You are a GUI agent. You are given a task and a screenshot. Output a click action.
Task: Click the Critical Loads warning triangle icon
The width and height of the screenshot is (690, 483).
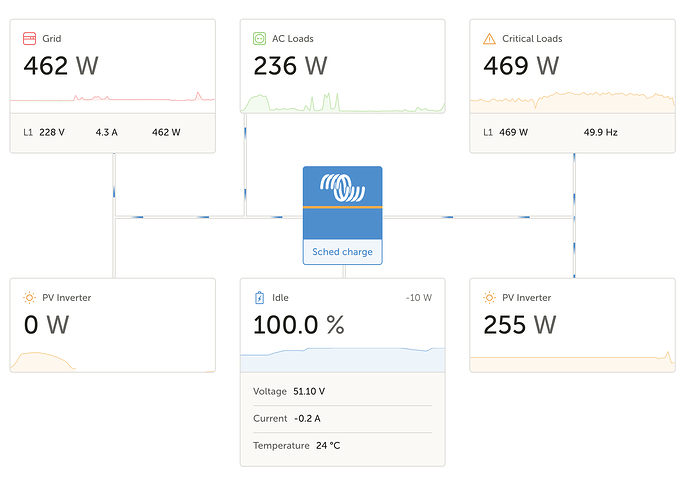point(489,39)
